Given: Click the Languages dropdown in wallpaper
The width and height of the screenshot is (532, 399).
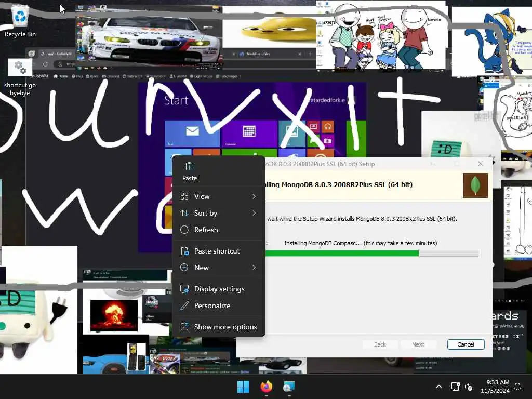Looking at the screenshot, I should (x=229, y=76).
